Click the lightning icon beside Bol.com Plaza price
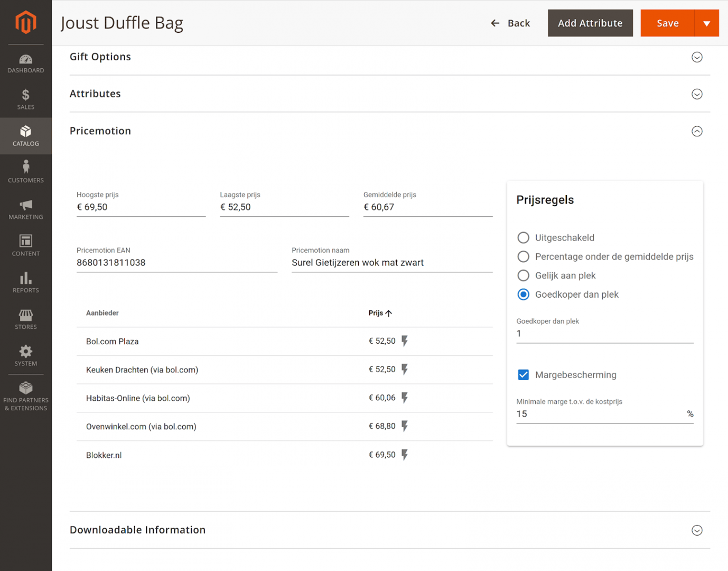The image size is (728, 571). point(405,341)
